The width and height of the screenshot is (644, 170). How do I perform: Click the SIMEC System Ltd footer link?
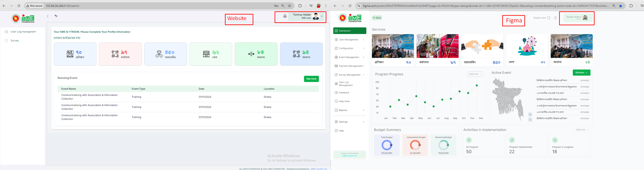point(318,169)
